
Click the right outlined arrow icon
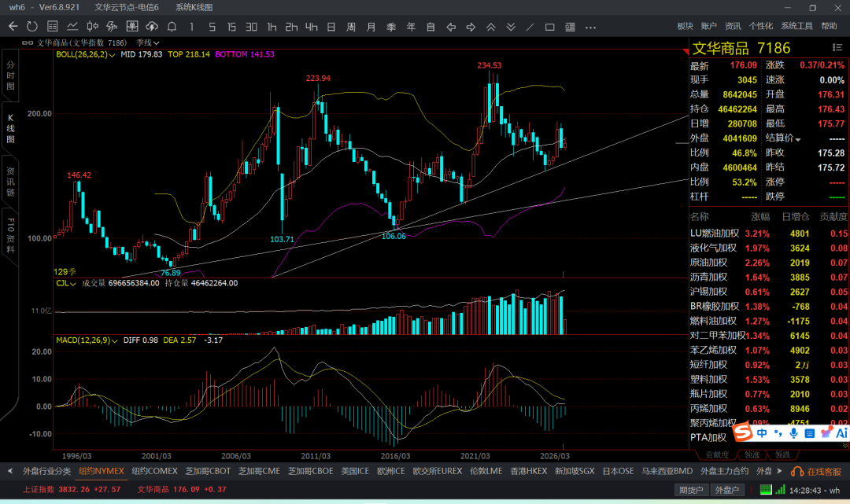[x=471, y=27]
